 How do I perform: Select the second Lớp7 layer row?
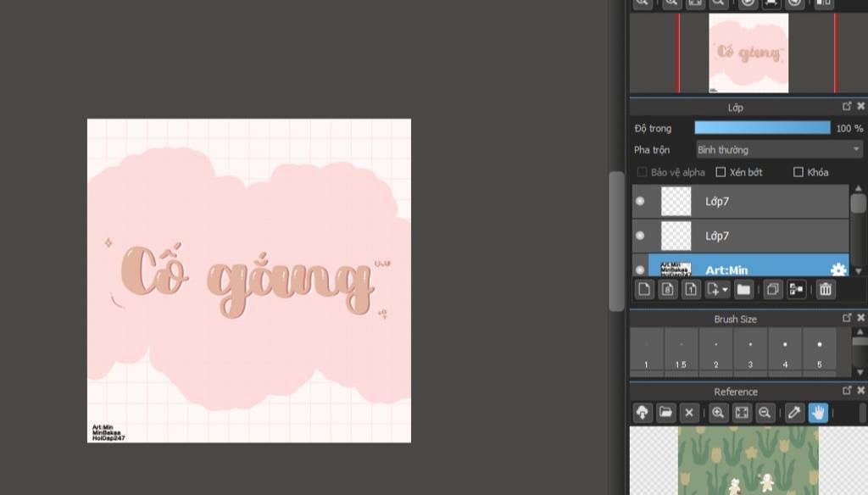(740, 236)
